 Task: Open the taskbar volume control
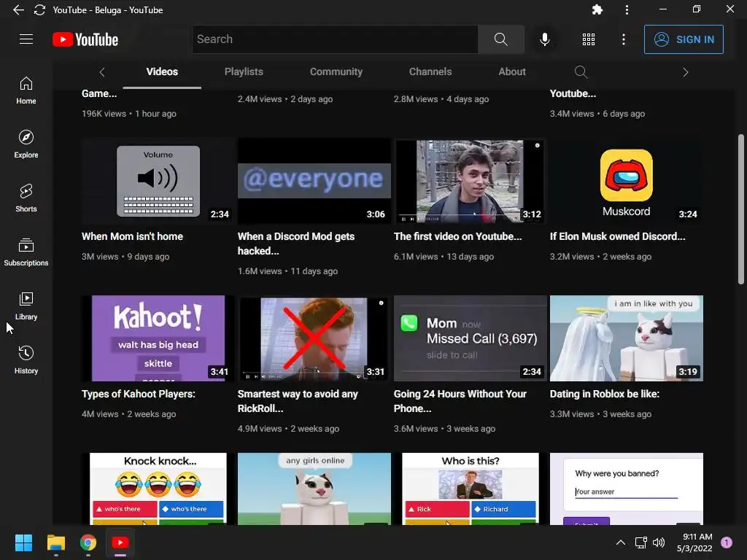point(659,542)
